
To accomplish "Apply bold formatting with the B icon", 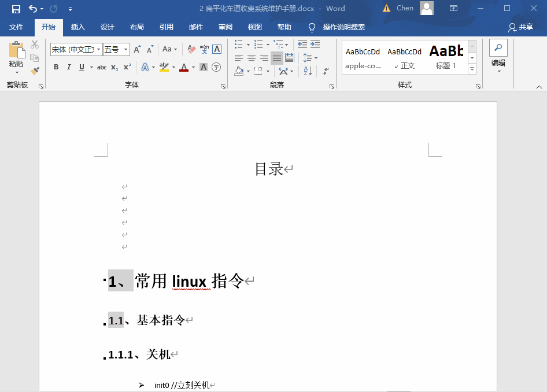I will (x=56, y=66).
